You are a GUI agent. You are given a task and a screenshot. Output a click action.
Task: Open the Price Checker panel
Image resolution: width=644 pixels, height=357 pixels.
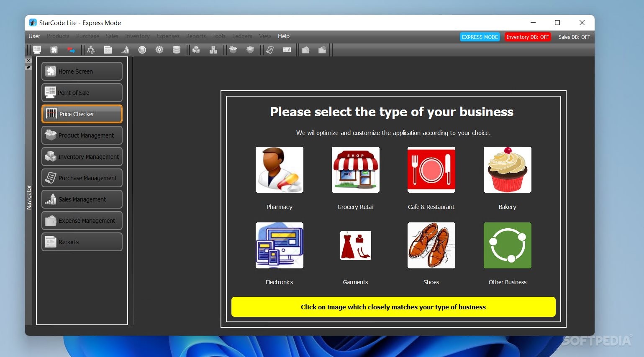[82, 114]
